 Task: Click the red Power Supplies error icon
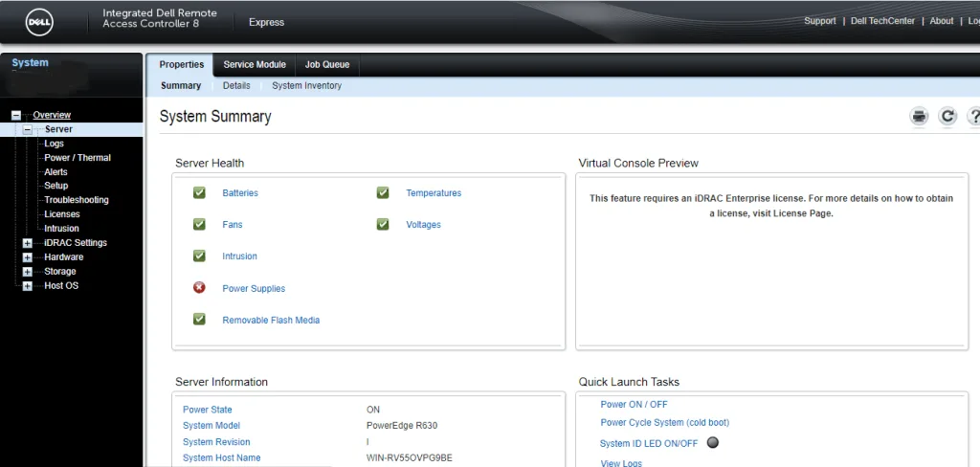click(199, 288)
